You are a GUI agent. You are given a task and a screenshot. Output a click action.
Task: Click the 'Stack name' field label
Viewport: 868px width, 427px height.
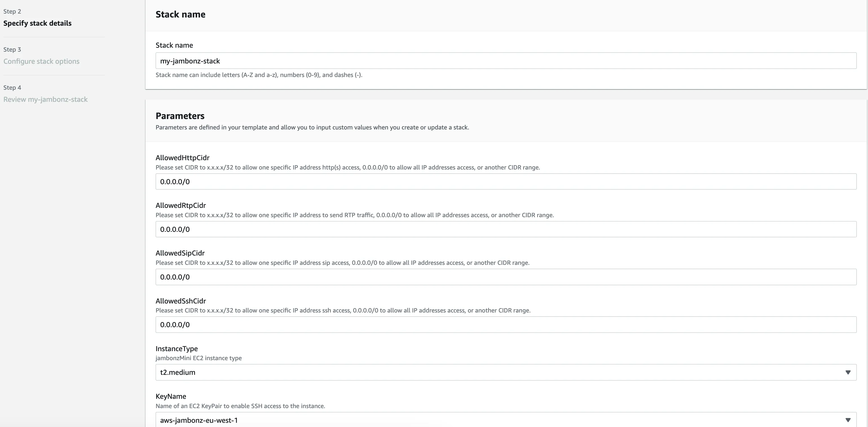pyautogui.click(x=174, y=45)
